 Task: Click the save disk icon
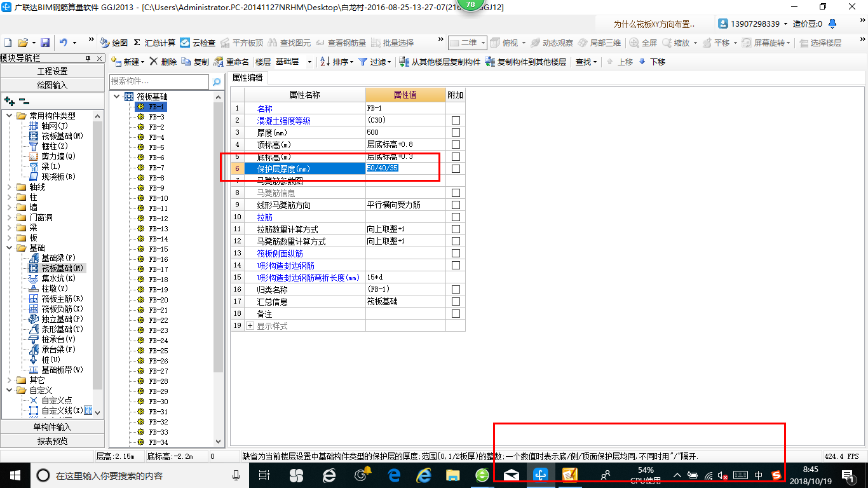point(45,43)
